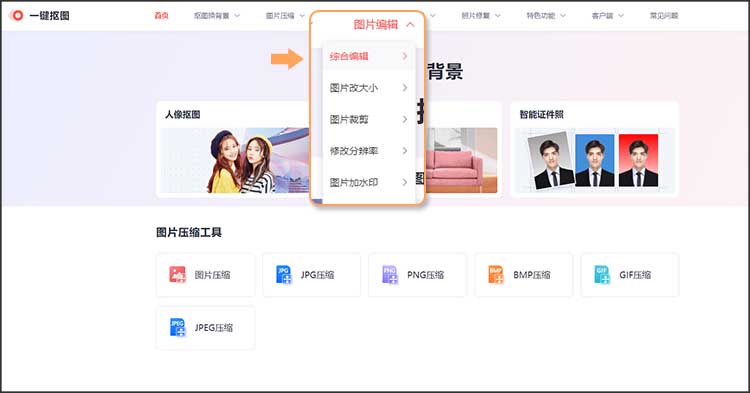Expand the 抠图换背景 nav chevron
This screenshot has height=393, width=750.
click(x=237, y=16)
